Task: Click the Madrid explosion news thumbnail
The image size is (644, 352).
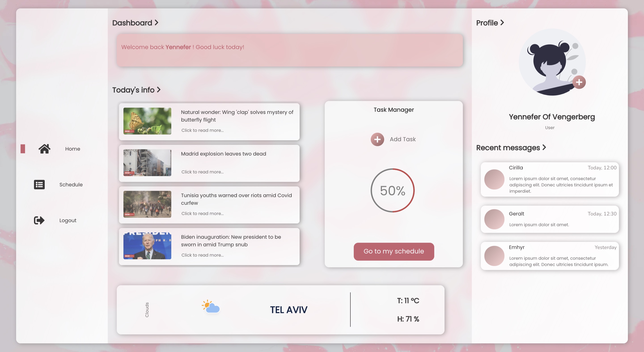Action: [147, 163]
